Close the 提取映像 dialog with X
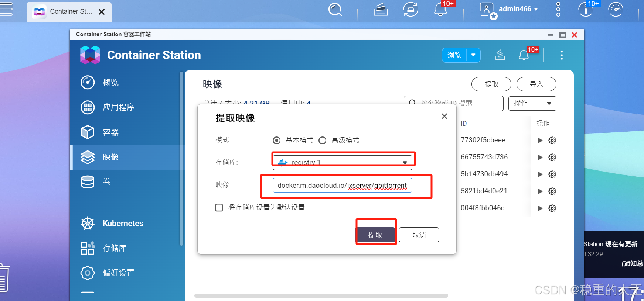The height and width of the screenshot is (301, 644). [x=444, y=116]
